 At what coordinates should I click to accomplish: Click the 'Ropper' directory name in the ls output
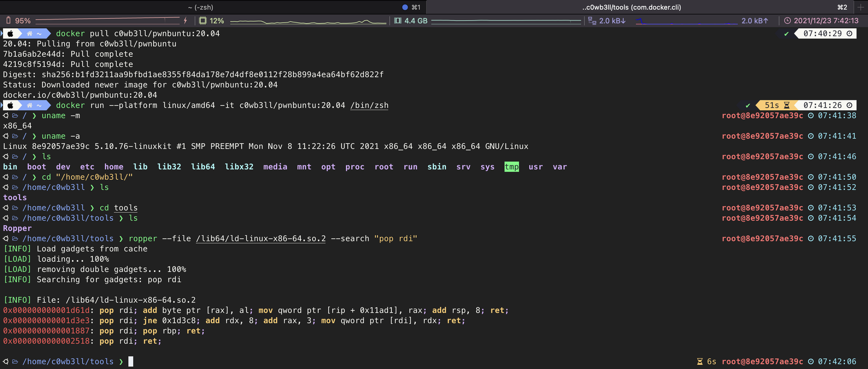point(17,228)
